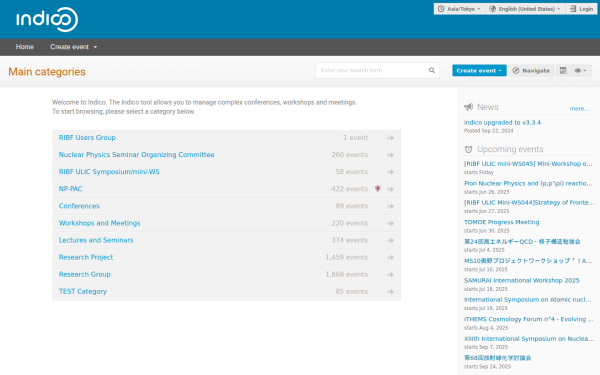Click the arrow for Research Project

[x=390, y=258]
